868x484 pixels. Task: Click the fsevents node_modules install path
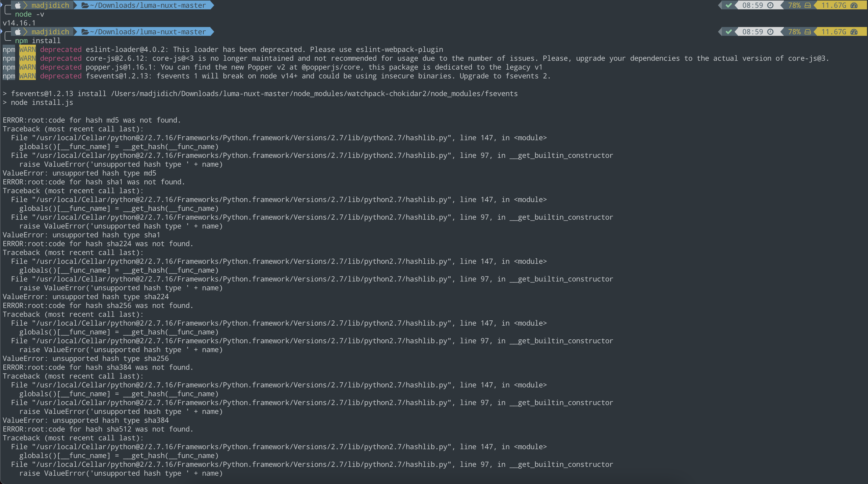click(314, 94)
